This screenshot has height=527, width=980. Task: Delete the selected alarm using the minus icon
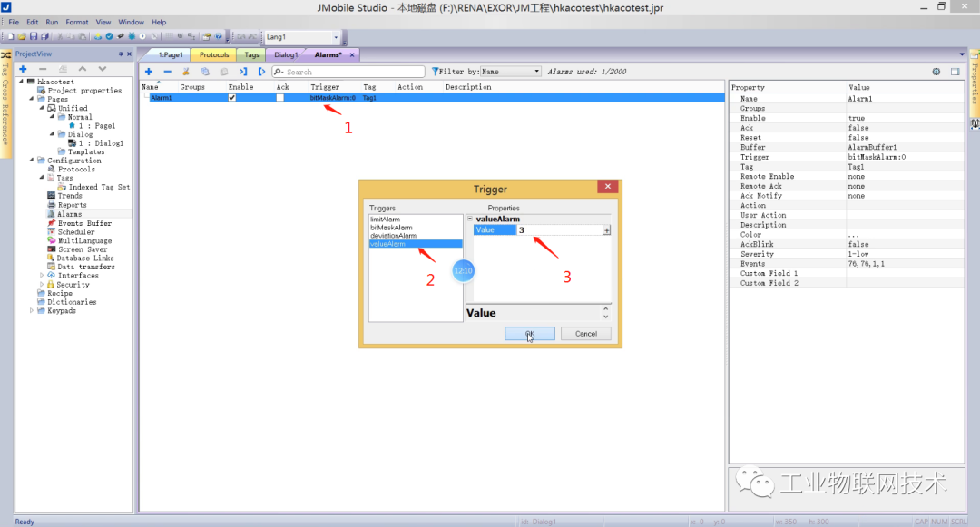[x=167, y=72]
